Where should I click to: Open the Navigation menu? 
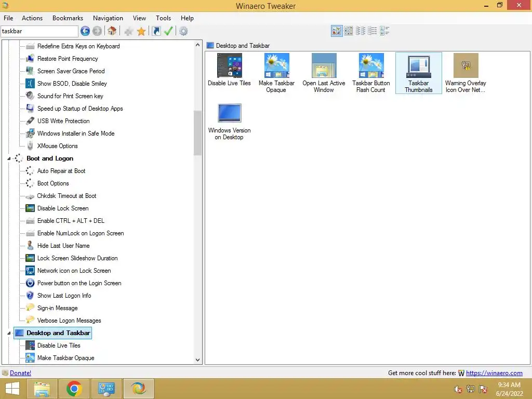click(108, 18)
